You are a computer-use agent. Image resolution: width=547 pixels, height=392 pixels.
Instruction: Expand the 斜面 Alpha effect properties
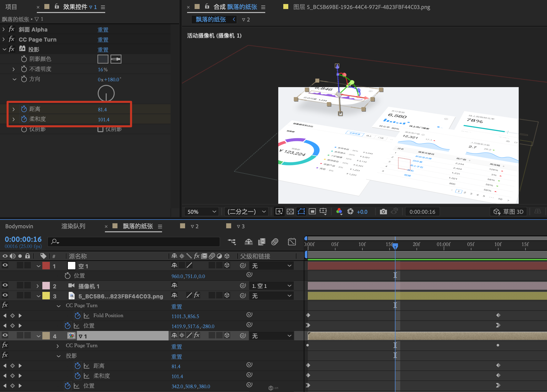4,30
